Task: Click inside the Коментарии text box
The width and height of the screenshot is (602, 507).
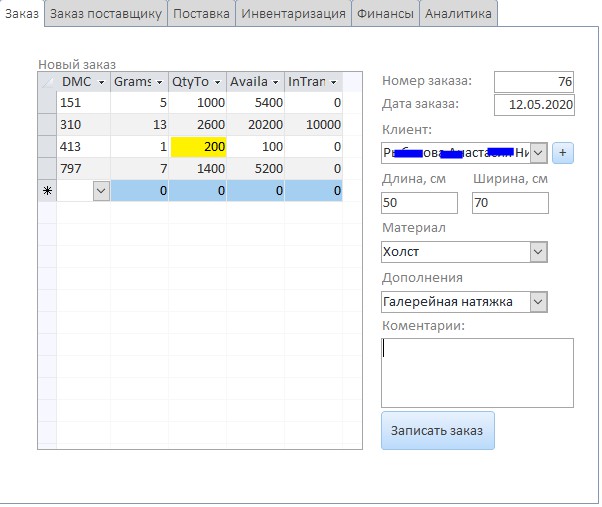Action: coord(477,373)
